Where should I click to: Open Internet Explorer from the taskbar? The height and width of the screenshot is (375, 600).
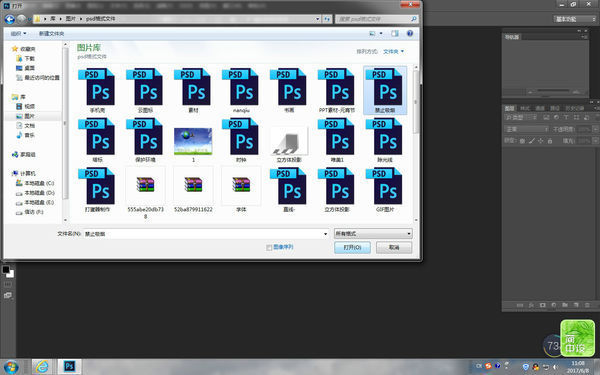tap(42, 367)
